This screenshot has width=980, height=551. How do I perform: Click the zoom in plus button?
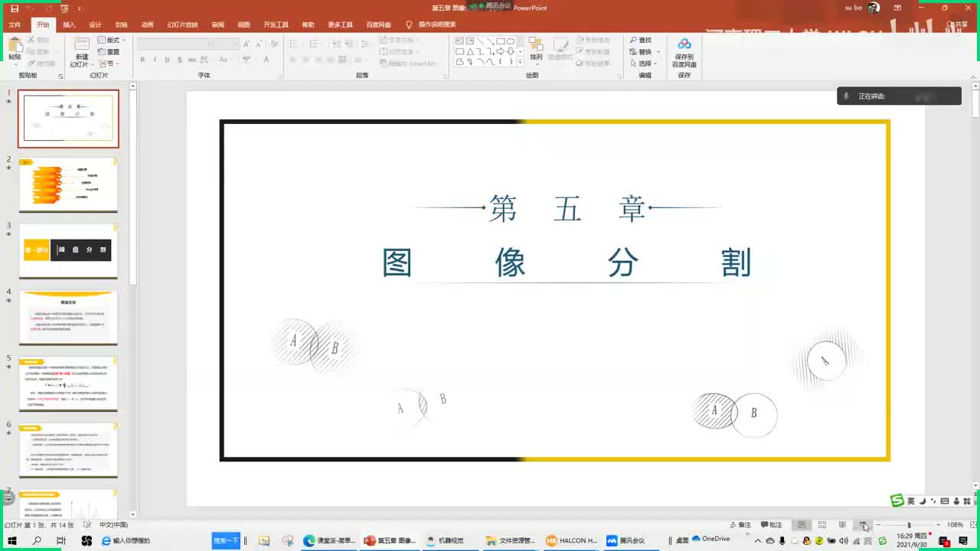coord(939,525)
